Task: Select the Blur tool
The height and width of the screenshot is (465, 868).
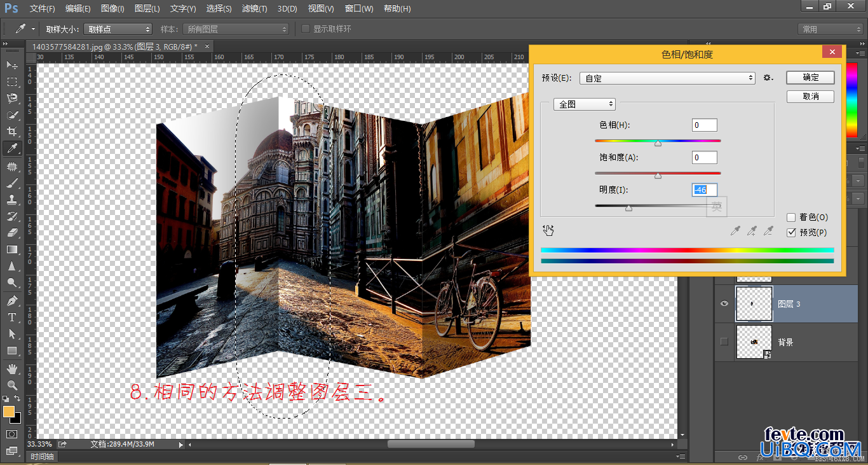Action: click(11, 265)
